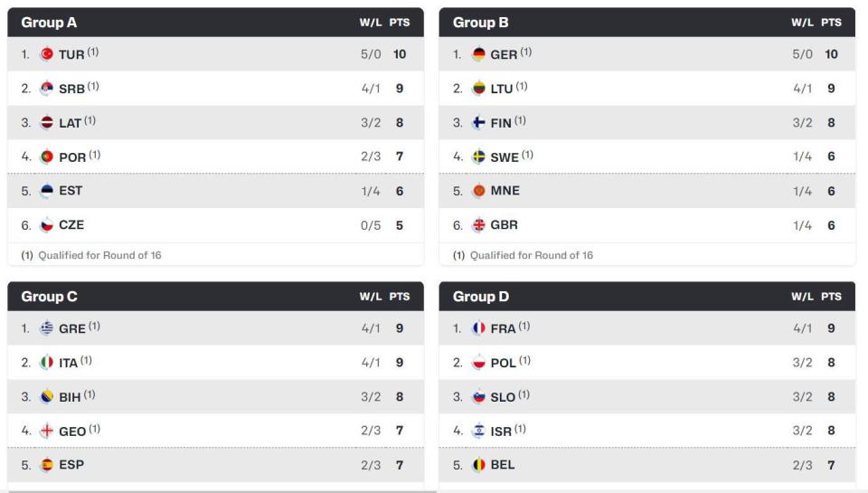
Task: Click the Great Britain flag icon
Action: [479, 225]
